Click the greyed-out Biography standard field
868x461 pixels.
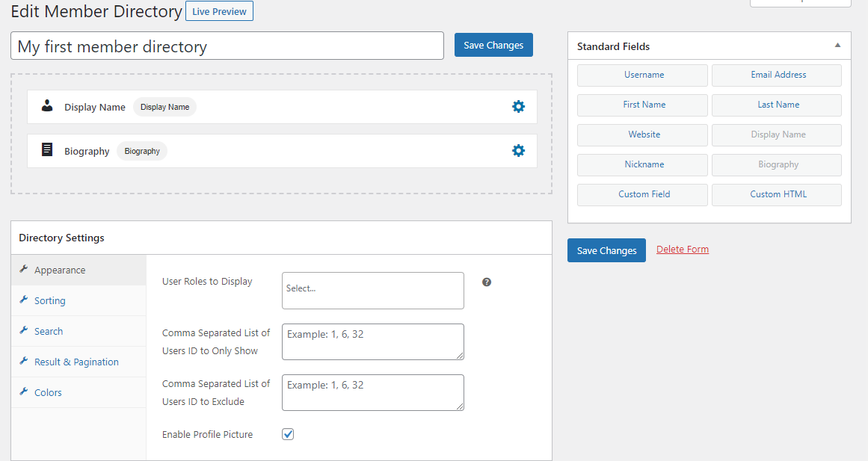click(777, 165)
